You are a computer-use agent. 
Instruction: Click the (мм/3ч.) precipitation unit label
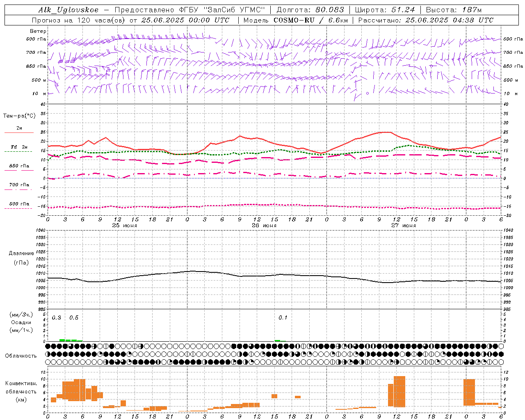click(21, 315)
